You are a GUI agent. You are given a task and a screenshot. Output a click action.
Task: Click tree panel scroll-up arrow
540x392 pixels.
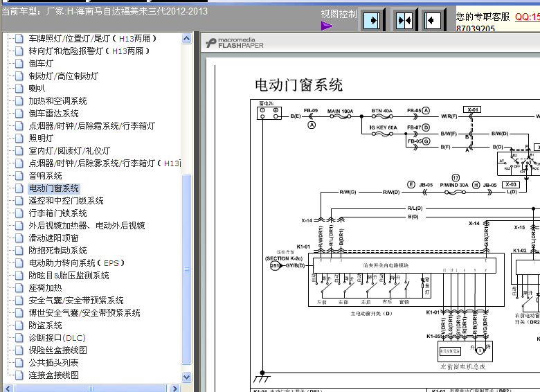(x=186, y=39)
